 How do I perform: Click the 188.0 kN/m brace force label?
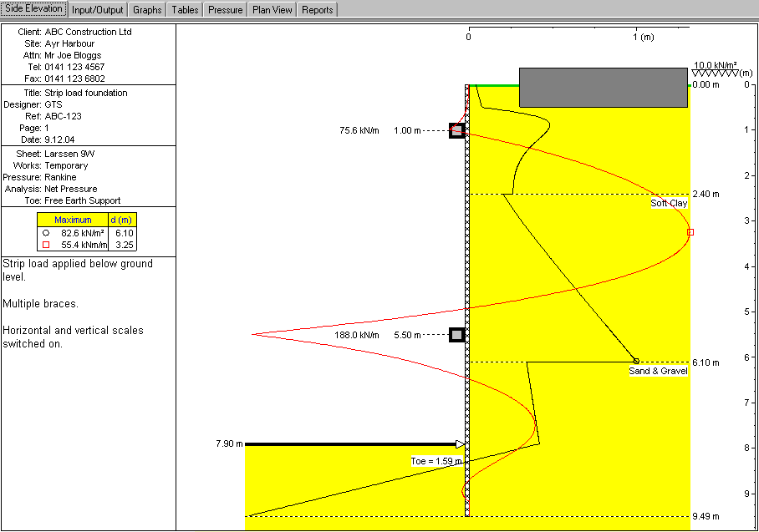(x=355, y=335)
